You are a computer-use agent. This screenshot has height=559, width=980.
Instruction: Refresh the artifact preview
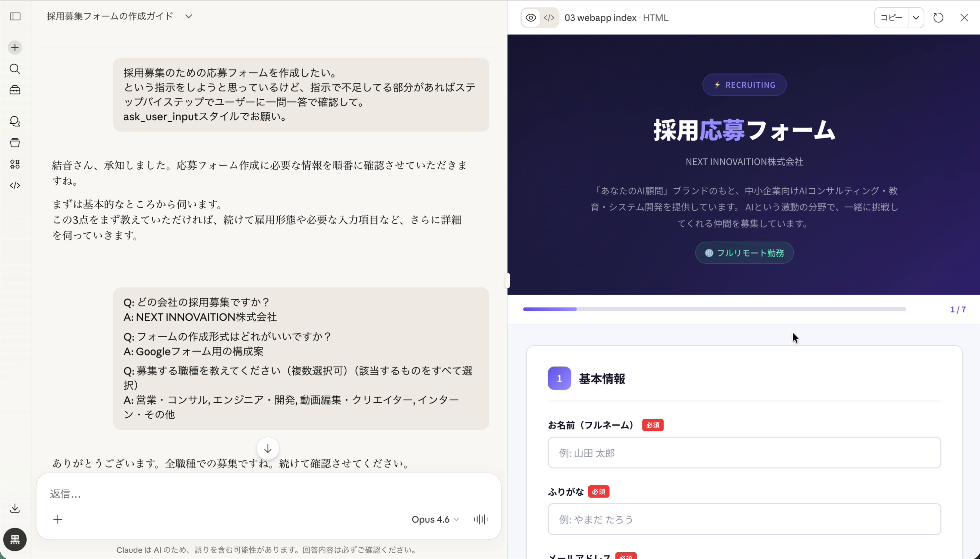(938, 18)
